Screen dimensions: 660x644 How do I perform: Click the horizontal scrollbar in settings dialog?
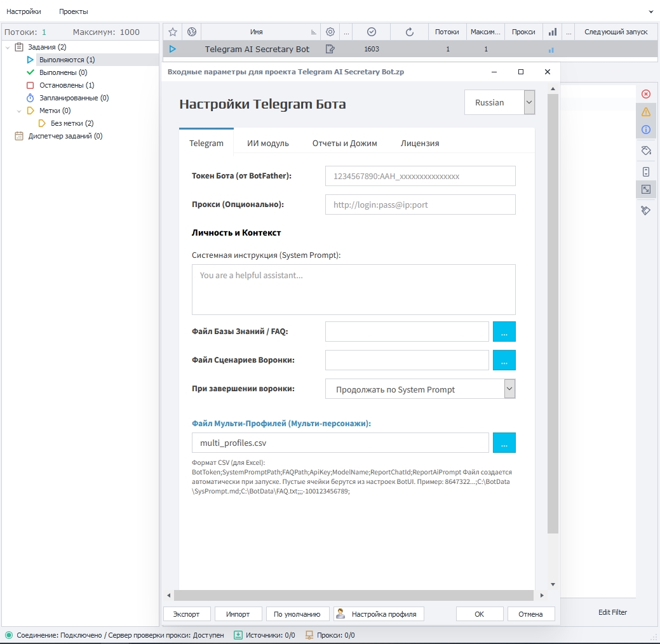[354, 595]
